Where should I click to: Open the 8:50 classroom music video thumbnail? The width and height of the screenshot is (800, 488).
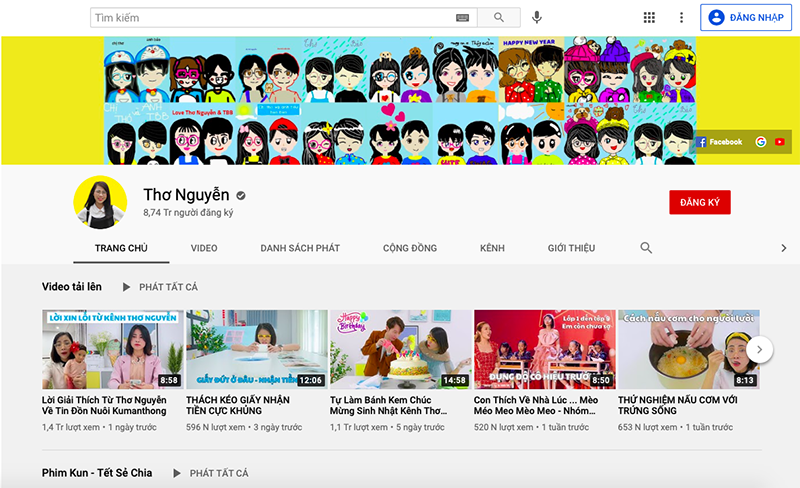pos(545,350)
